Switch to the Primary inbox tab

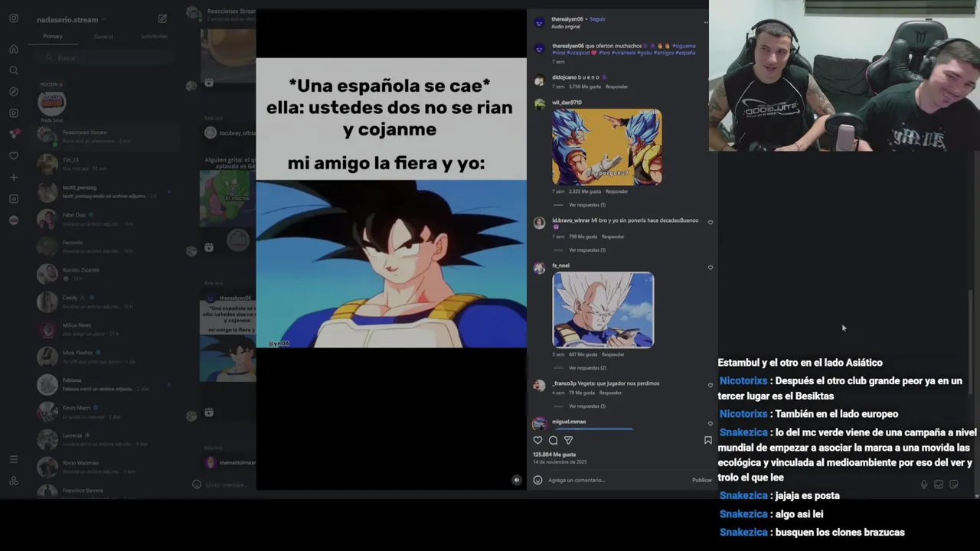[53, 36]
